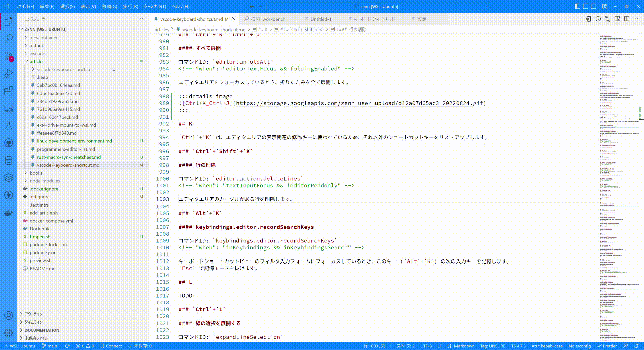
Task: Open ファイル(F) menu
Action: point(25,6)
